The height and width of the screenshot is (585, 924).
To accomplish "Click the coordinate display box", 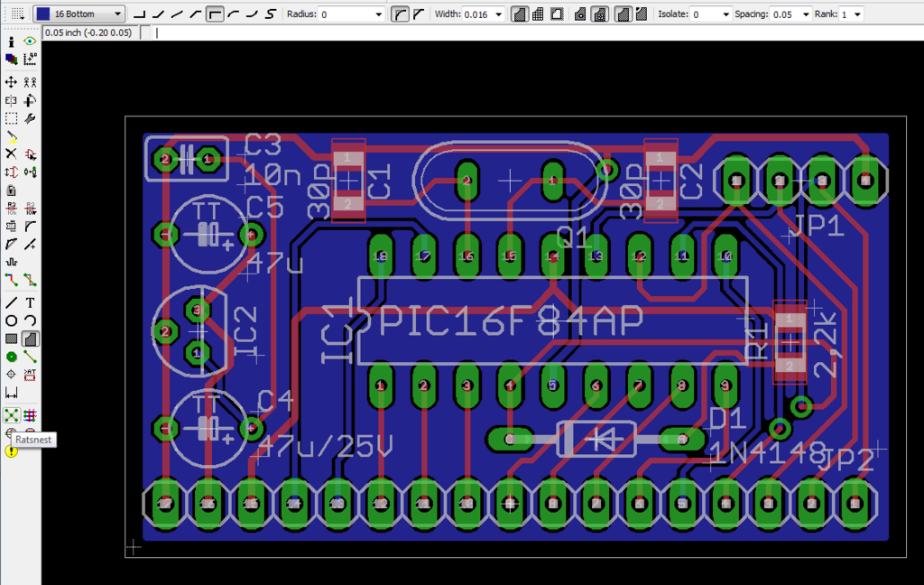I will (x=91, y=33).
